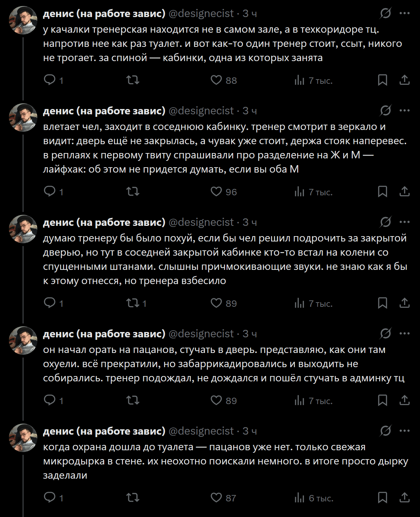Click the avatar of the second tweet
This screenshot has width=420, height=517.
click(x=23, y=118)
